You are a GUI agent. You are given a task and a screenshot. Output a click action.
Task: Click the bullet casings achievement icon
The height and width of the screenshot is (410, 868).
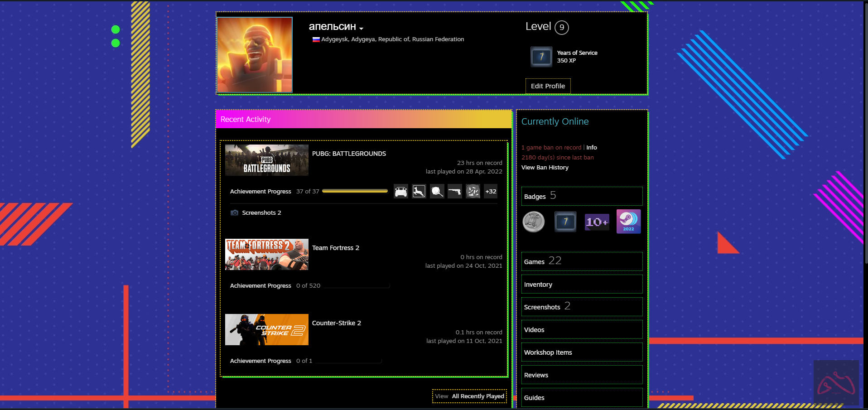(x=473, y=192)
